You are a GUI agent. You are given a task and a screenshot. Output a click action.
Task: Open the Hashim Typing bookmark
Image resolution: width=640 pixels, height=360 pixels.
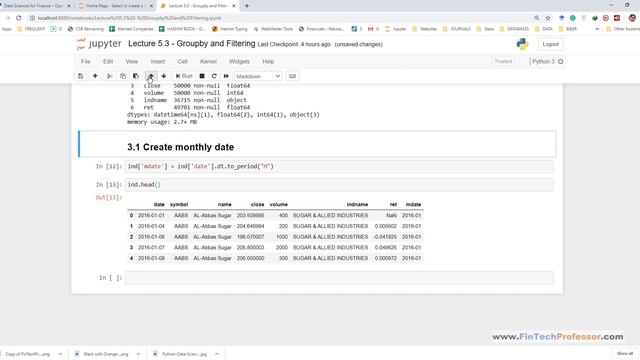tap(230, 29)
